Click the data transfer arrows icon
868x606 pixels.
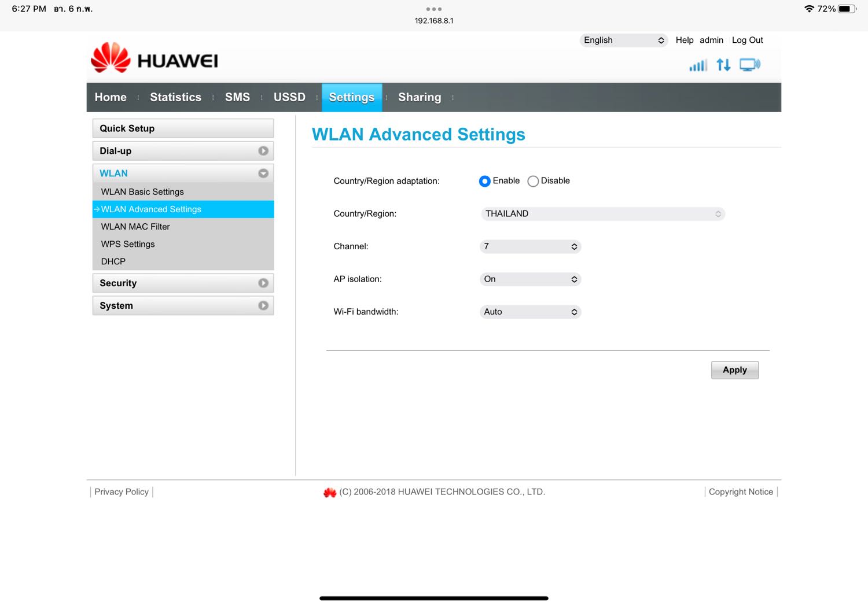point(723,65)
